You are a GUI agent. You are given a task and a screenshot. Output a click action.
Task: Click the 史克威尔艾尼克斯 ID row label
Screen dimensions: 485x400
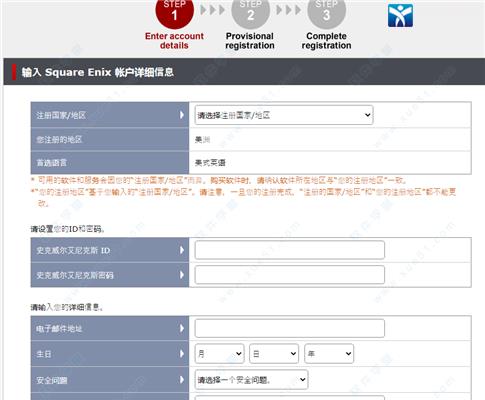[x=73, y=250]
